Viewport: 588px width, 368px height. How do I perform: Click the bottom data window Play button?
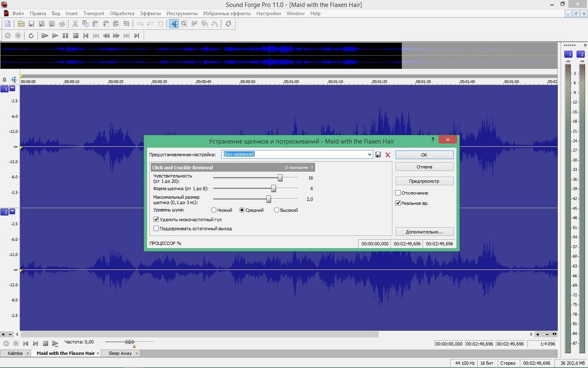[x=55, y=343]
